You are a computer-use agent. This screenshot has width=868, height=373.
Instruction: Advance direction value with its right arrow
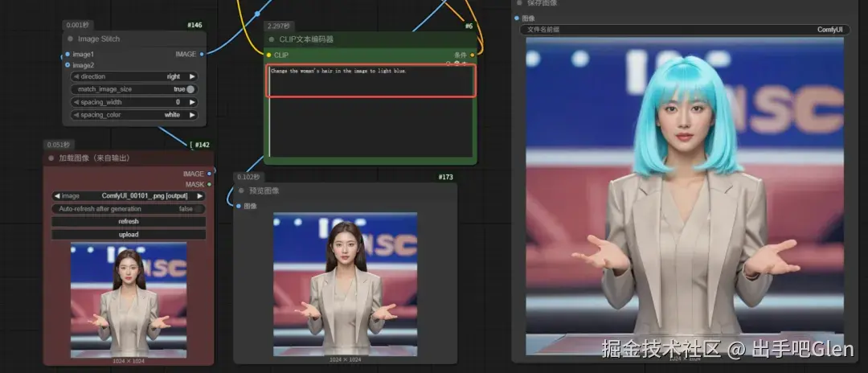pos(192,76)
